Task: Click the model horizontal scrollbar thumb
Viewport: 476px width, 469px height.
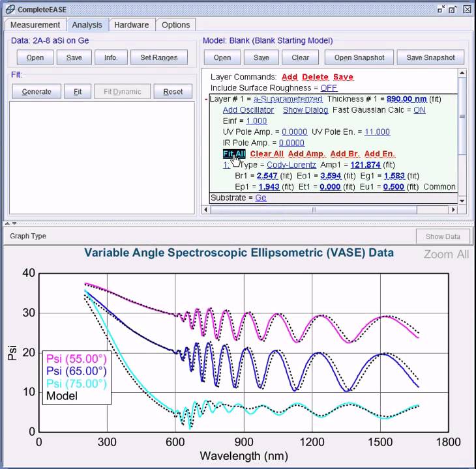Action: click(314, 210)
